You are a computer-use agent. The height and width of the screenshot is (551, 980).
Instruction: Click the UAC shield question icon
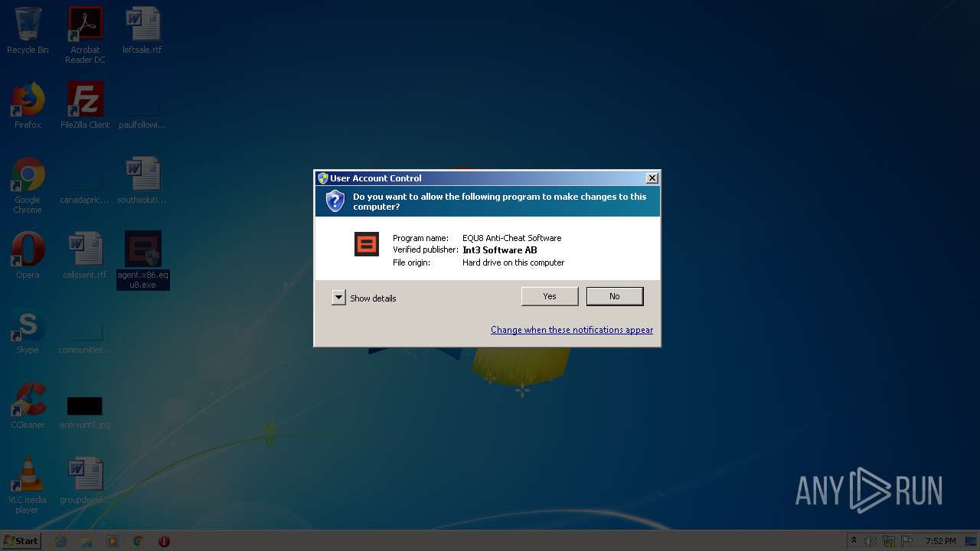click(335, 201)
